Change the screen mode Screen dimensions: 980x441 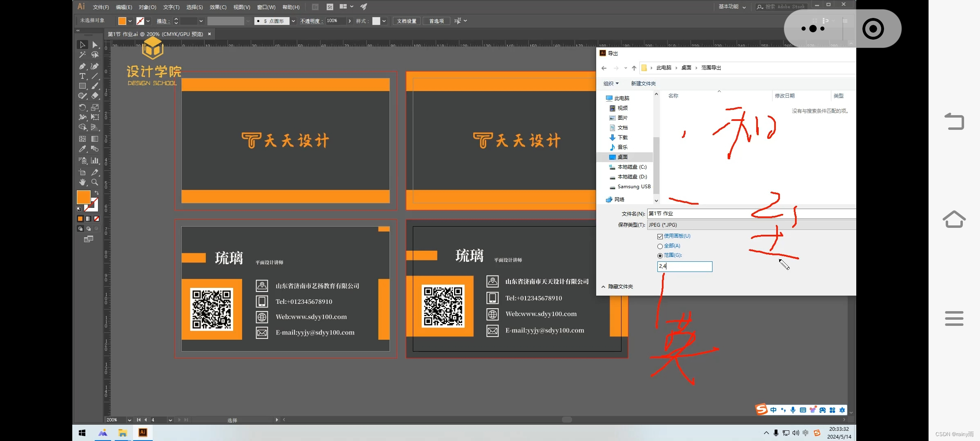(x=89, y=239)
